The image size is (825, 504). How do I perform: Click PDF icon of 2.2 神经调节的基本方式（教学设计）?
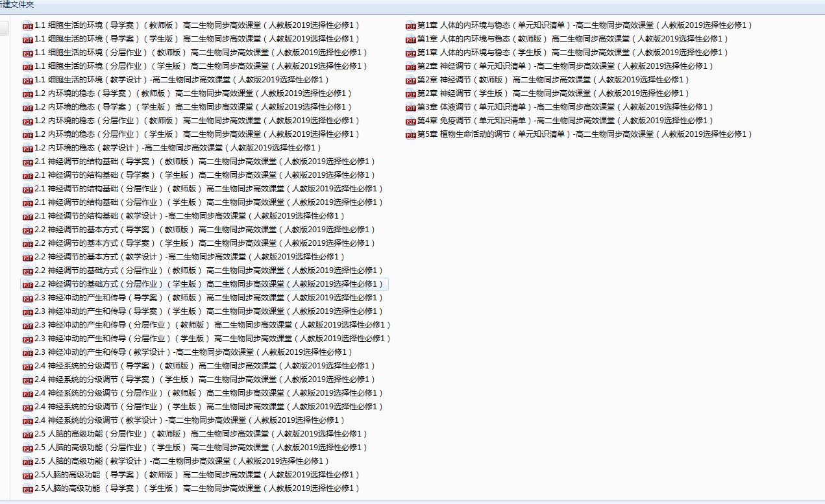27,257
